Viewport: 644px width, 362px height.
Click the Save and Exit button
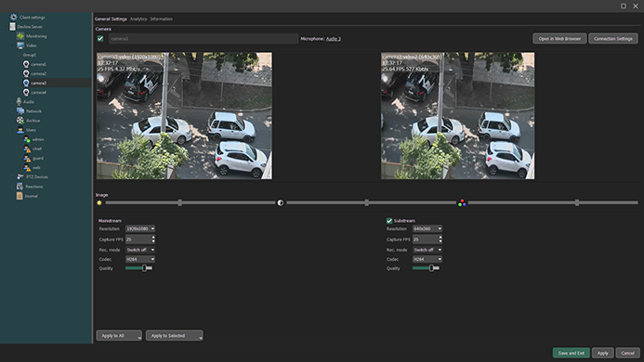[x=571, y=353]
